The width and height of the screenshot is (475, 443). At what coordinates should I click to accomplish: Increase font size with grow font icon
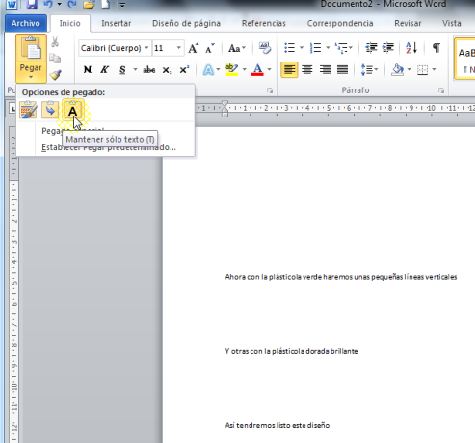pyautogui.click(x=193, y=48)
